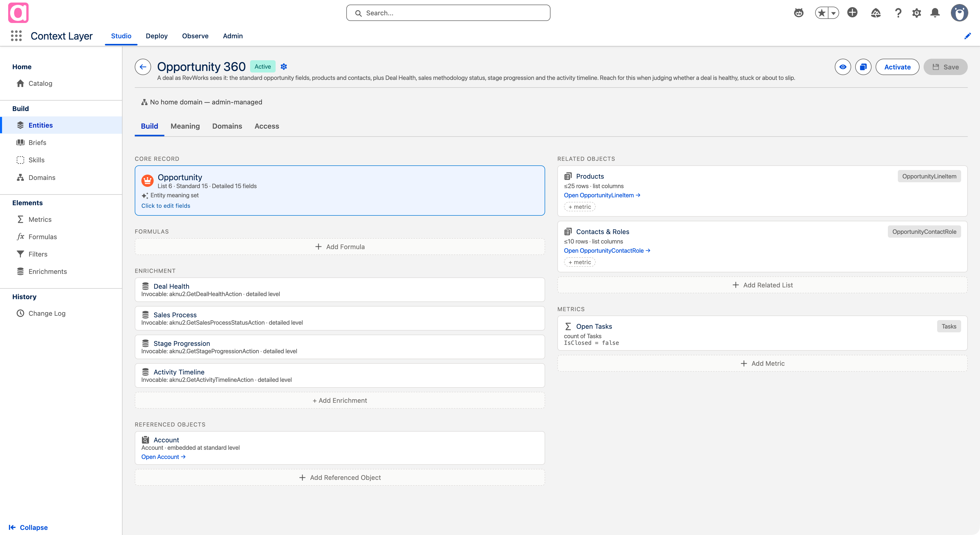Follow the Open OpportunityLineItem link
The image size is (980, 535).
(602, 195)
